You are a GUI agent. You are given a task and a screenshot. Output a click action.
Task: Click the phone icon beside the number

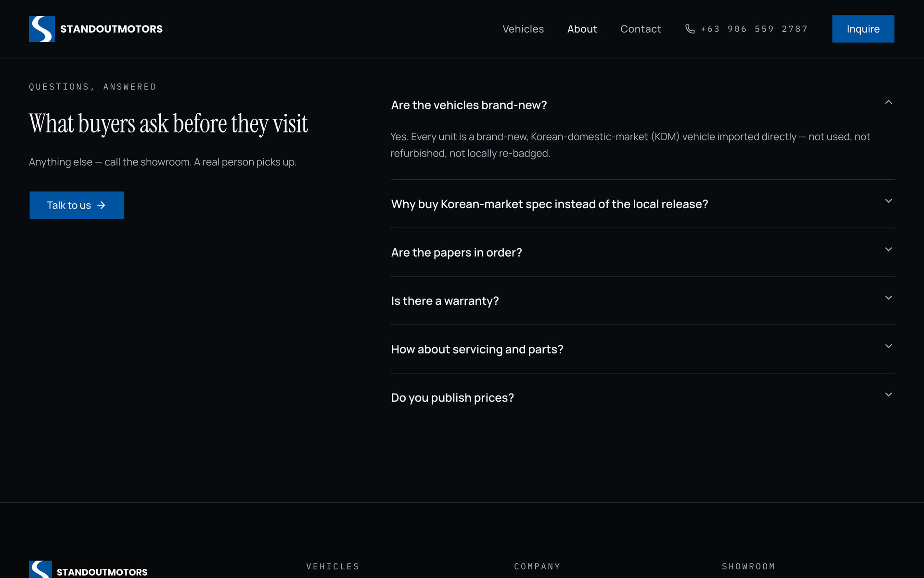click(x=690, y=29)
